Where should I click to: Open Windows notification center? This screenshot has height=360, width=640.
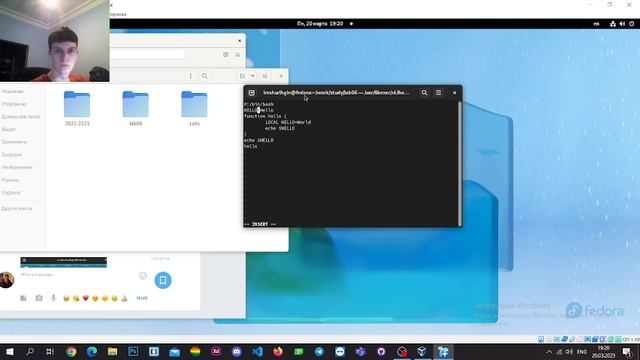[x=627, y=351]
